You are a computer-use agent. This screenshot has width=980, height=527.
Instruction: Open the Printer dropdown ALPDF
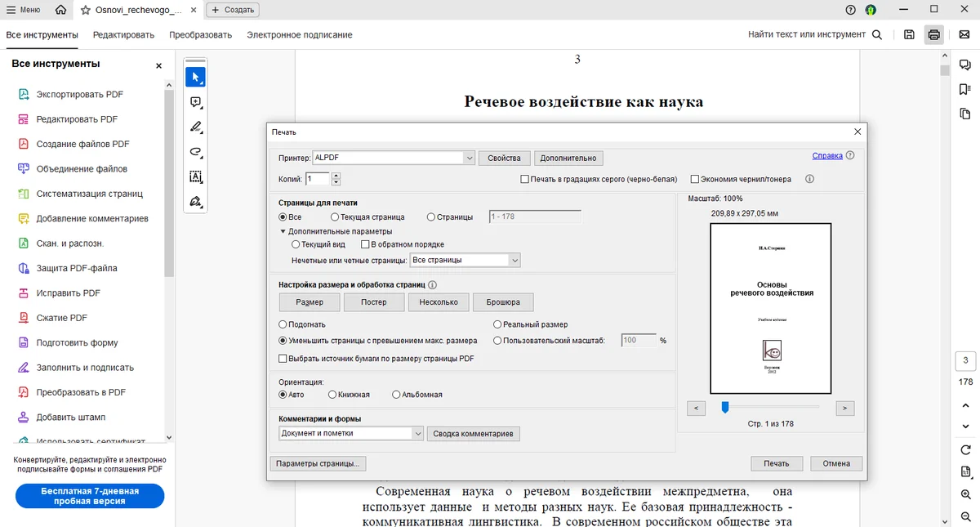pyautogui.click(x=394, y=158)
